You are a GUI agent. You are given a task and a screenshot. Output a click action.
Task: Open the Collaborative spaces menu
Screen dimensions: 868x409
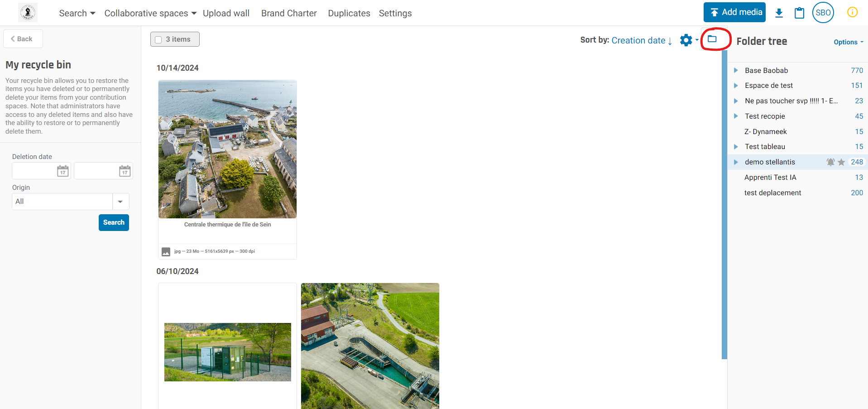(x=150, y=13)
